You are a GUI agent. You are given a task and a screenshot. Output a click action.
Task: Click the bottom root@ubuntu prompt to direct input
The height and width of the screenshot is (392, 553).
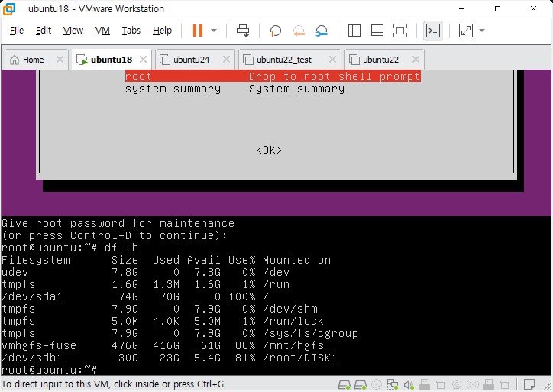(49, 369)
